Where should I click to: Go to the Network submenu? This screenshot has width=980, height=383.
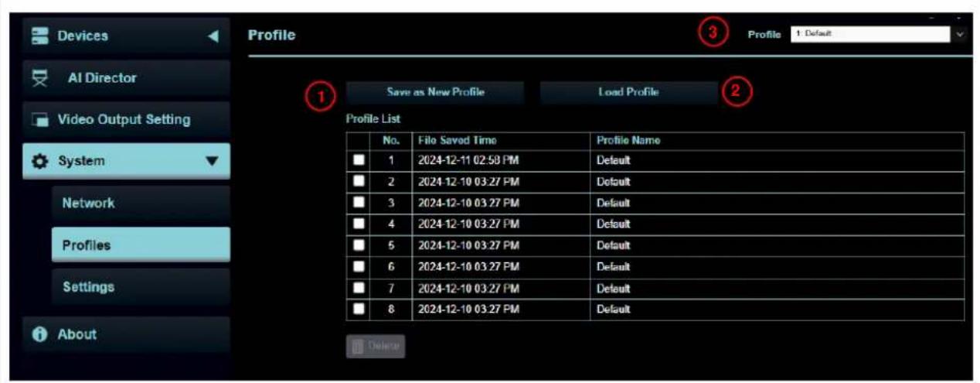[x=141, y=203]
